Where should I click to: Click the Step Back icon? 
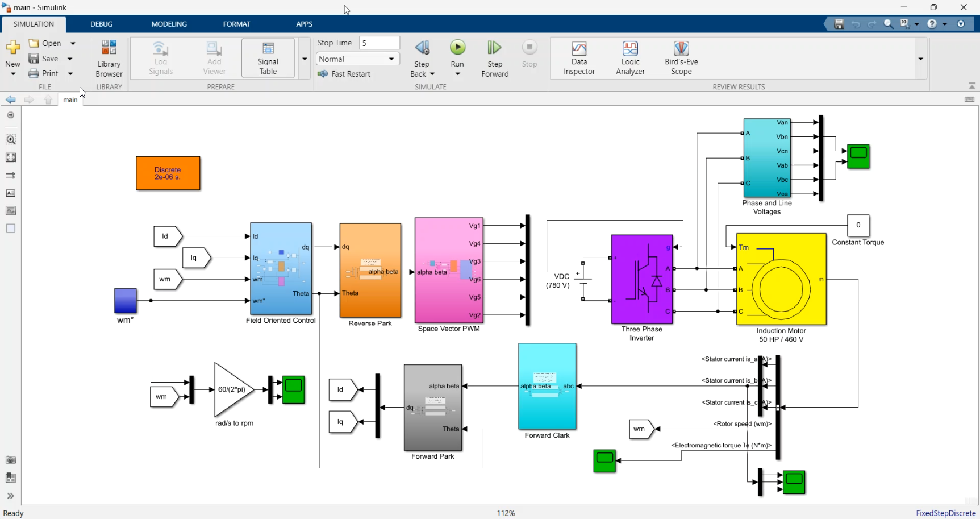click(x=422, y=48)
